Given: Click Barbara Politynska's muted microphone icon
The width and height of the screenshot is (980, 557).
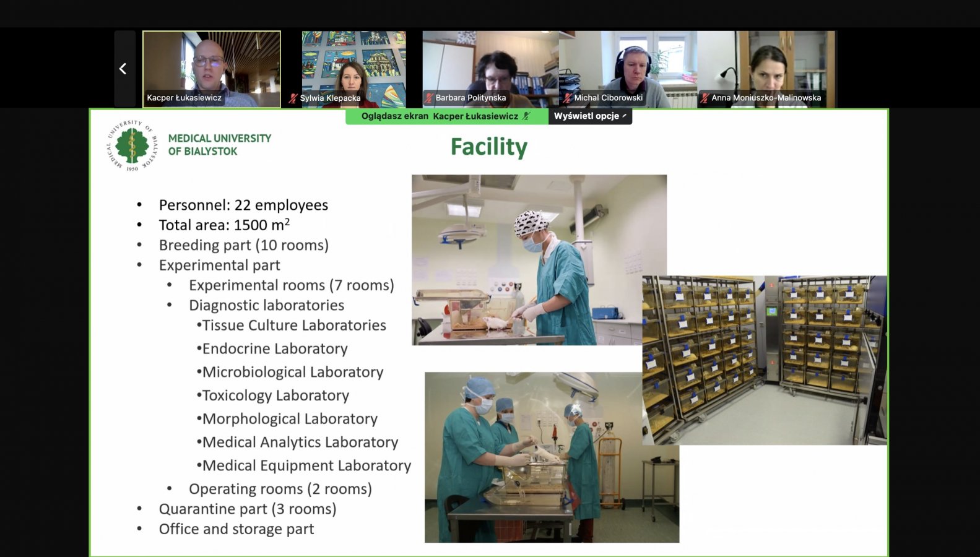Looking at the screenshot, I should 428,98.
